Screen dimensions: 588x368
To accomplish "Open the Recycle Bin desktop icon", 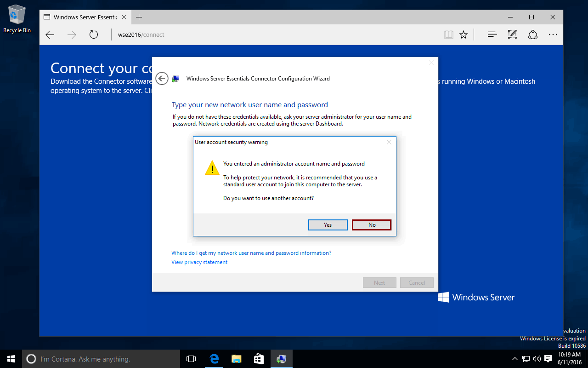I will click(17, 19).
